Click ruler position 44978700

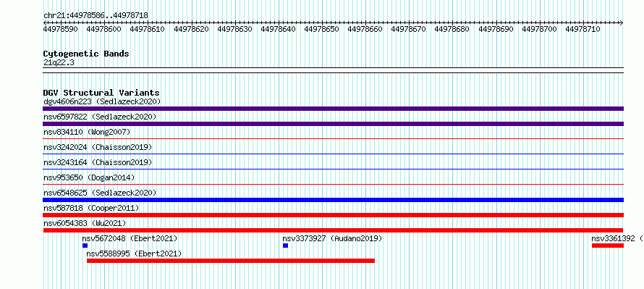[539, 29]
